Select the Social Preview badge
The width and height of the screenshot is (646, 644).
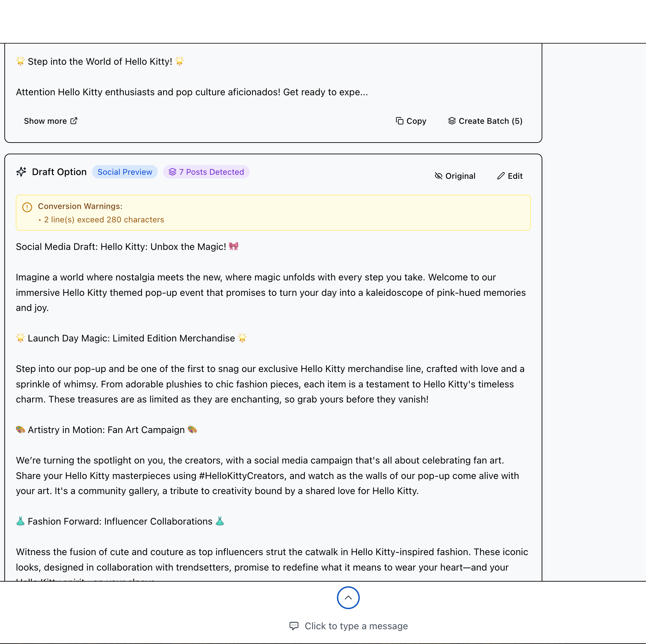pos(125,172)
